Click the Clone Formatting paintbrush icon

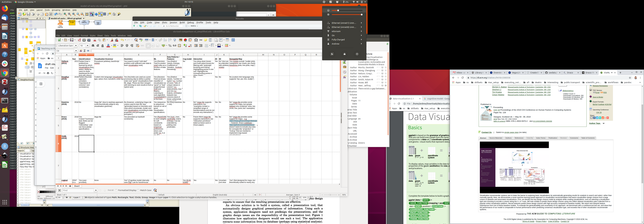tap(112, 40)
